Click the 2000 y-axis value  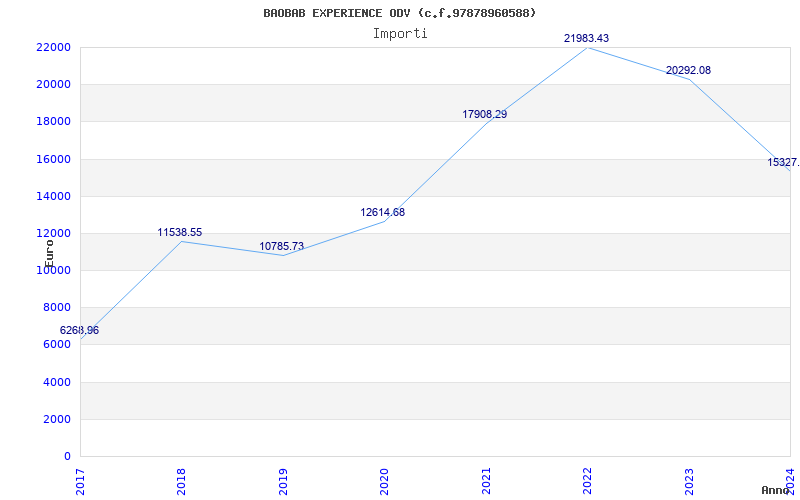[x=56, y=419]
